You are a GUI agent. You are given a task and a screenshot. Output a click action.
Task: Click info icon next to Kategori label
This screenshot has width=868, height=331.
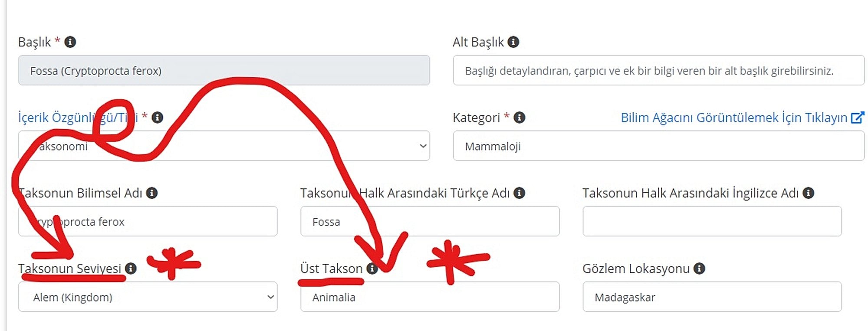[x=519, y=118]
